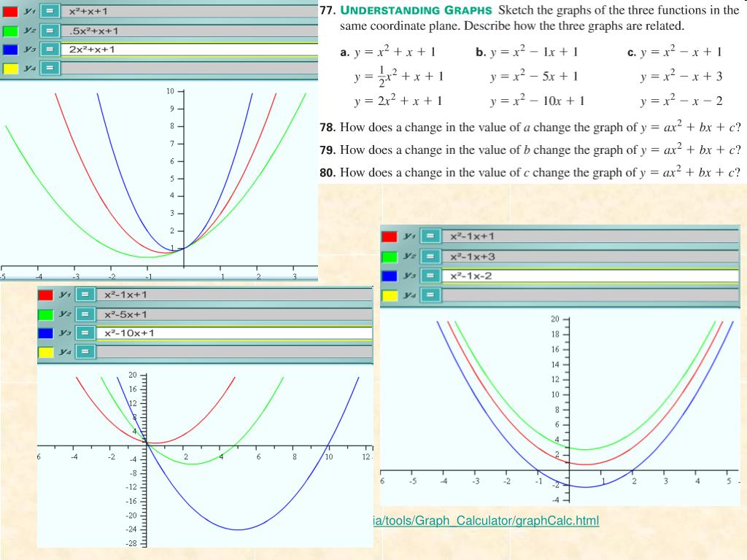
Task: Click green y2 swatch of .5x²+x+1
Action: pyautogui.click(x=10, y=31)
